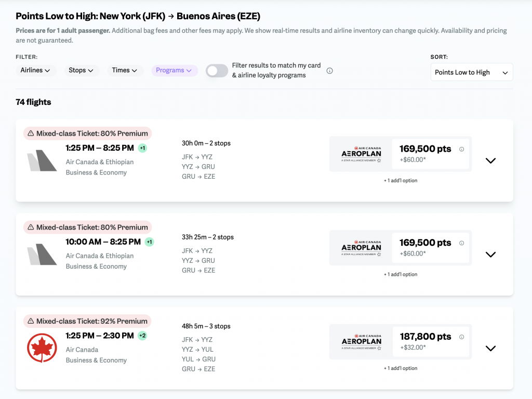Click warning icon on the 33h 25m flight's badge
Image resolution: width=532 pixels, height=399 pixels.
[x=31, y=228]
